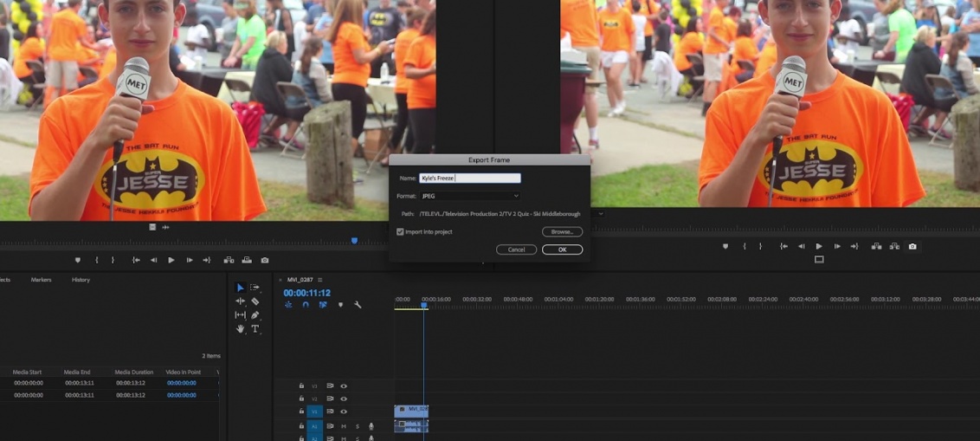Select the Ripple Edit tool

[x=240, y=302]
